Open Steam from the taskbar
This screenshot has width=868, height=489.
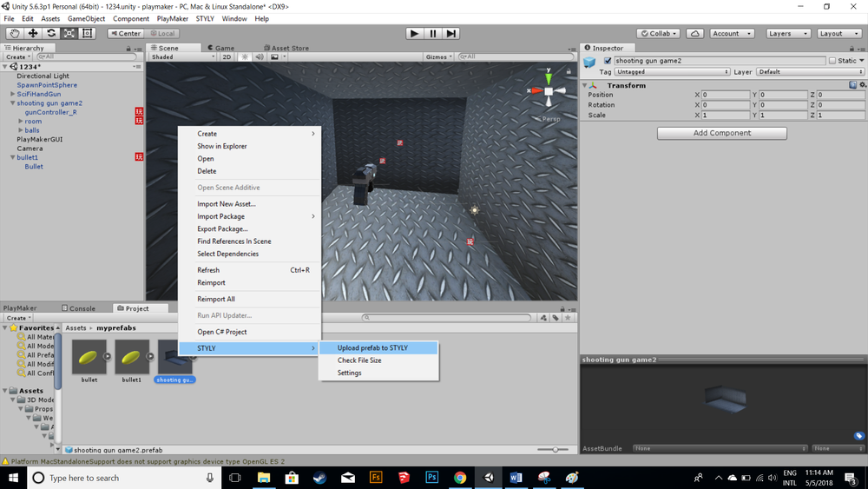(319, 478)
